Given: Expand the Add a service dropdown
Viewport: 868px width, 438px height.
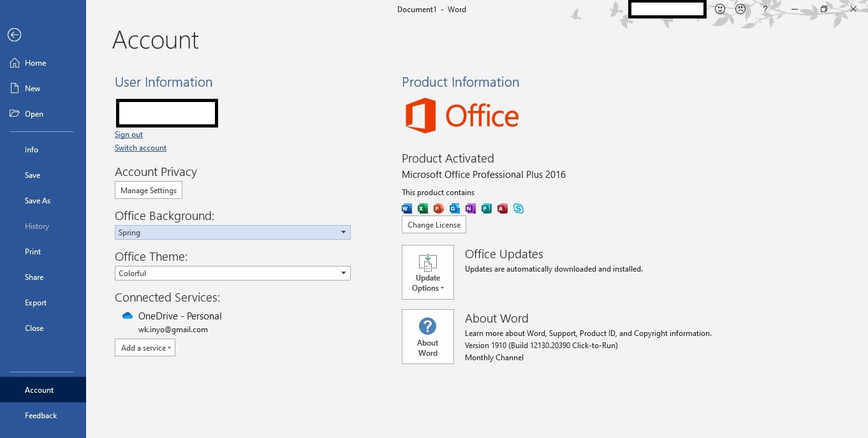Looking at the screenshot, I should pyautogui.click(x=145, y=348).
